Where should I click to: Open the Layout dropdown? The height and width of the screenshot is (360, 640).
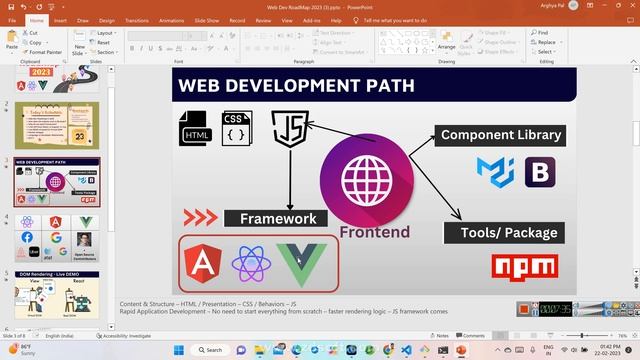[x=104, y=33]
